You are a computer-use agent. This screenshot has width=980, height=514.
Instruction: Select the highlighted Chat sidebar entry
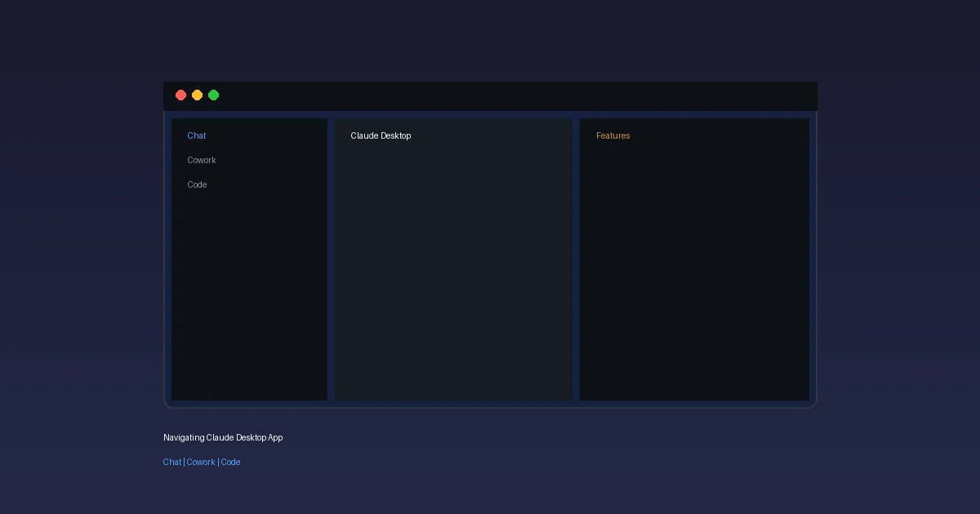click(x=196, y=135)
